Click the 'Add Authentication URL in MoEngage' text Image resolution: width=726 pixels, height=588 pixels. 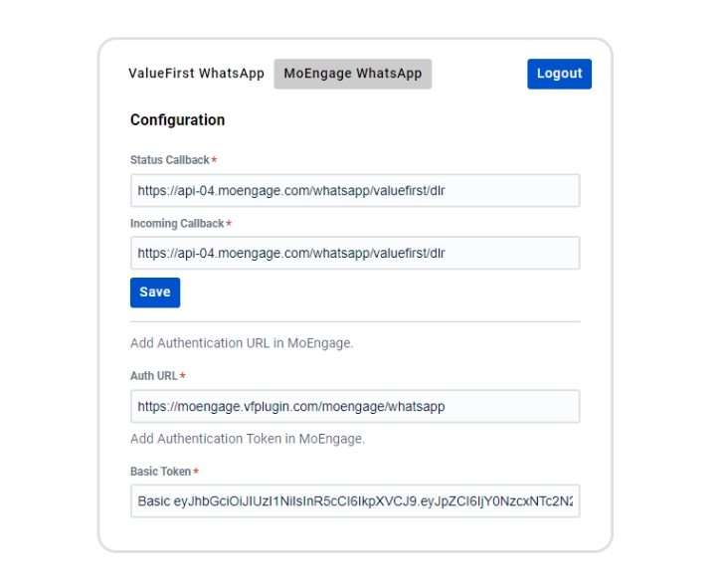[242, 343]
